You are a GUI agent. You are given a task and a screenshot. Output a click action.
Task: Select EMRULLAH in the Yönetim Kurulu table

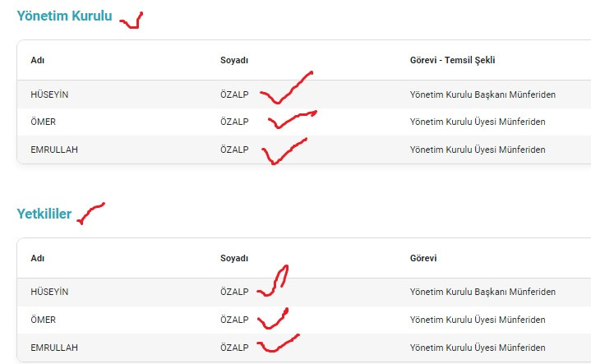point(54,150)
